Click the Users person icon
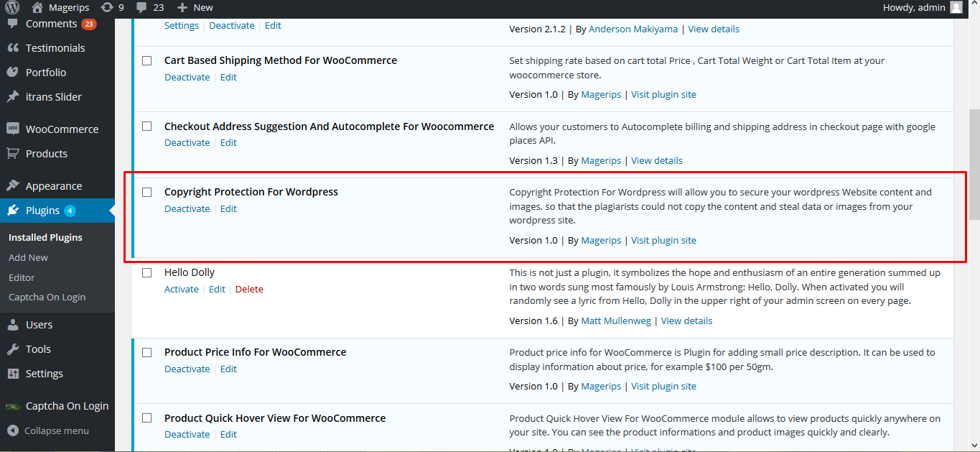Image resolution: width=980 pixels, height=452 pixels. (x=13, y=325)
